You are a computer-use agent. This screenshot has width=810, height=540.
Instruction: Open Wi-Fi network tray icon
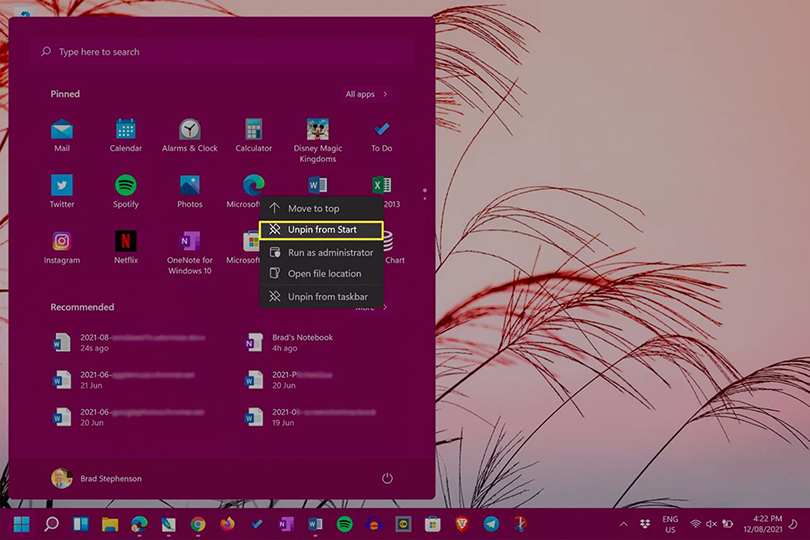pos(695,524)
